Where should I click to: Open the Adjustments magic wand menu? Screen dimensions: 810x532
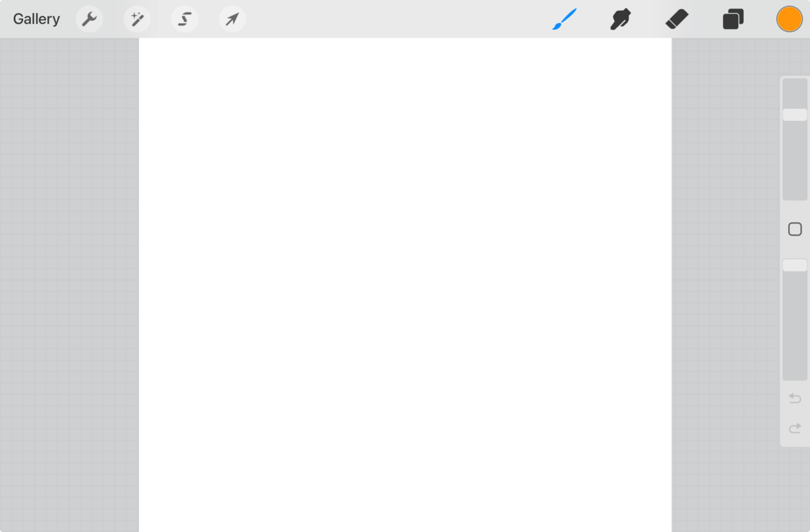(137, 19)
